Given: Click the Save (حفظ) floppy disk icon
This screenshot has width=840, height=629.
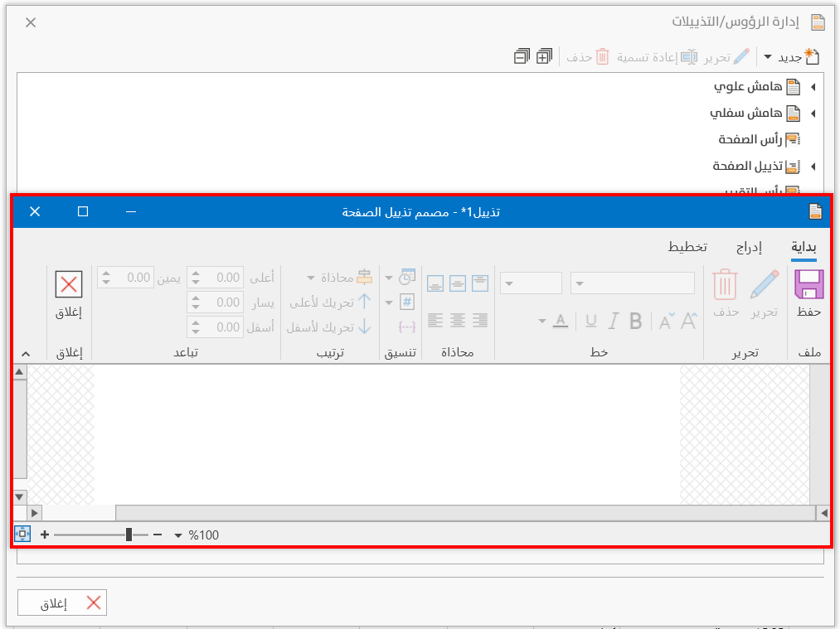Looking at the screenshot, I should (x=808, y=284).
